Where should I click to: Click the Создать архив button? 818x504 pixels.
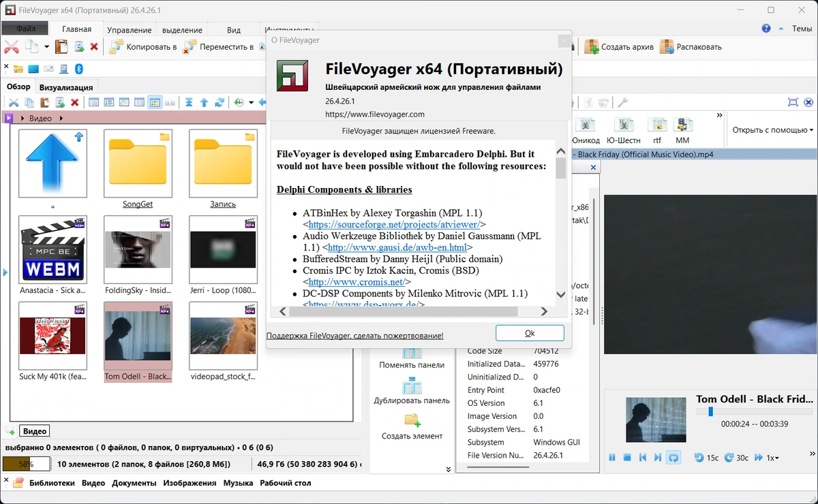coord(619,47)
